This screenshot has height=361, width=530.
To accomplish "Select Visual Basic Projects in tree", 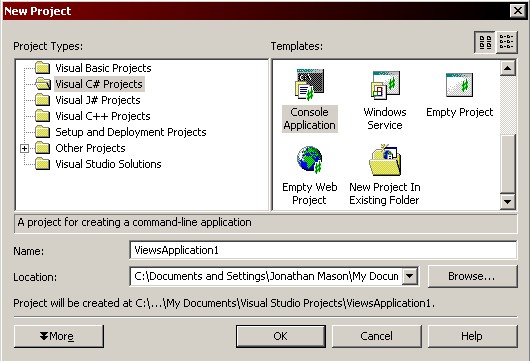I will (103, 68).
